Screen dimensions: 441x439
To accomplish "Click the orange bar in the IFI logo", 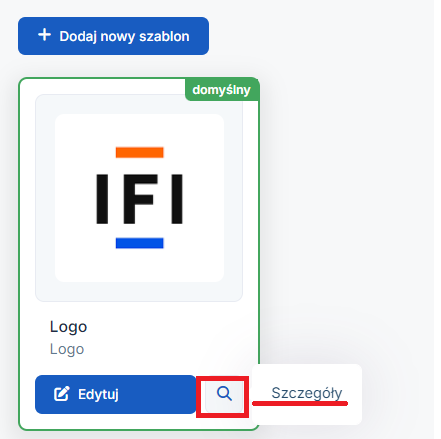I will 140,152.
